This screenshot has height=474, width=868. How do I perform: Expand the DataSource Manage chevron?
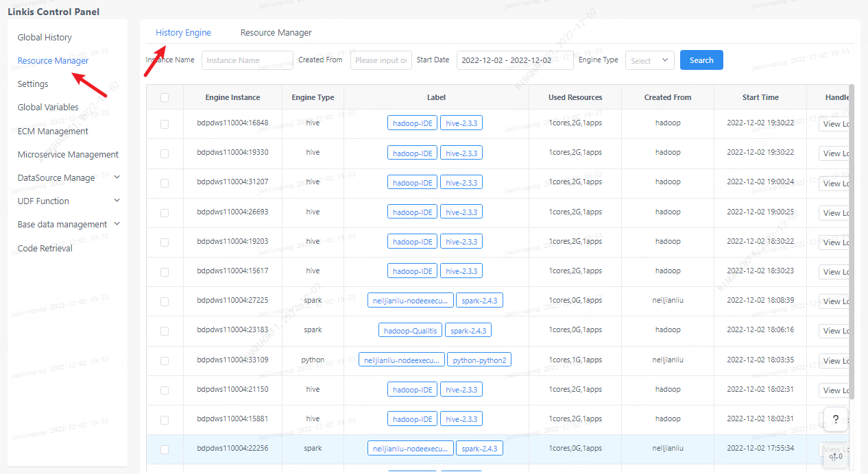[x=117, y=177]
